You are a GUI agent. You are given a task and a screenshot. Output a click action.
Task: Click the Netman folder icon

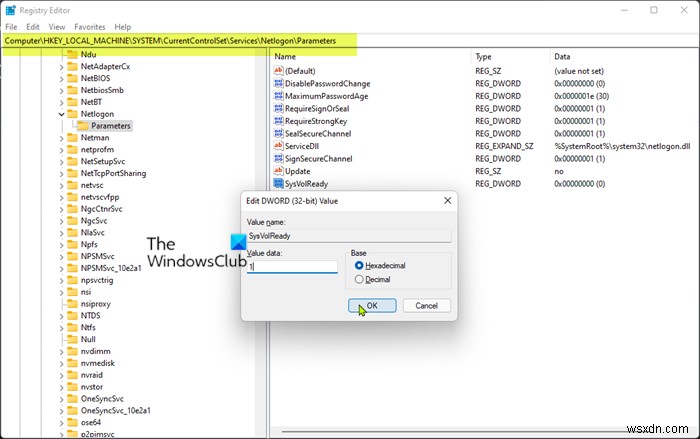[x=72, y=138]
